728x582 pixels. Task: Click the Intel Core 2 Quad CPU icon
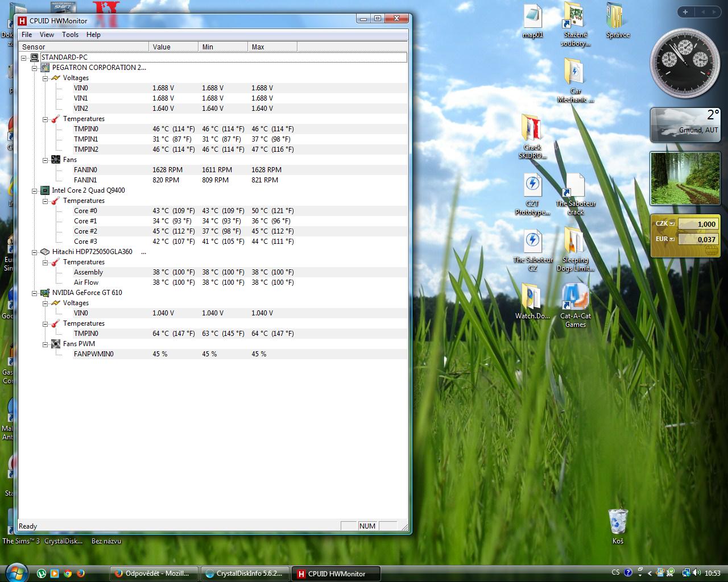[x=45, y=190]
